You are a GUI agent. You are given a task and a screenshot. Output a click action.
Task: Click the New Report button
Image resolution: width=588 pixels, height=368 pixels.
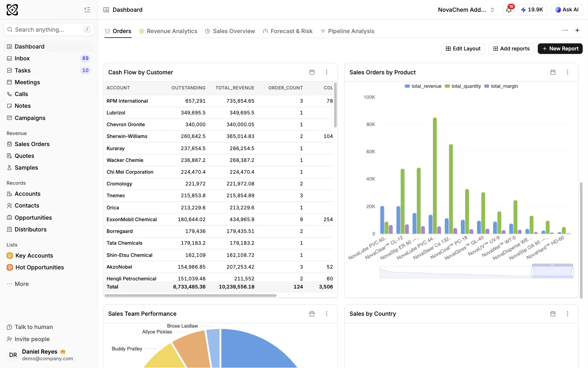(560, 49)
